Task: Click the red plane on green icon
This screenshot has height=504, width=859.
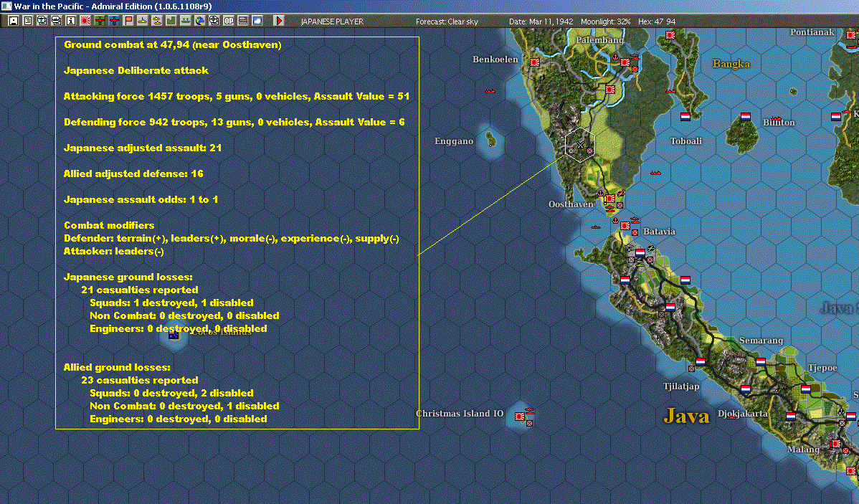Action: tap(100, 21)
